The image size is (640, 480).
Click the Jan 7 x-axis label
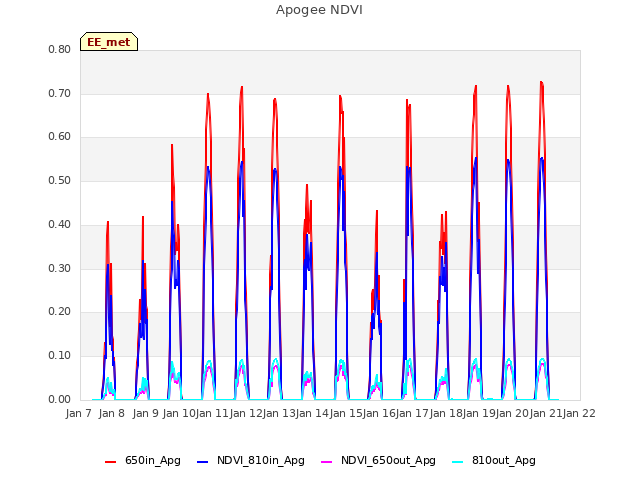(x=79, y=413)
